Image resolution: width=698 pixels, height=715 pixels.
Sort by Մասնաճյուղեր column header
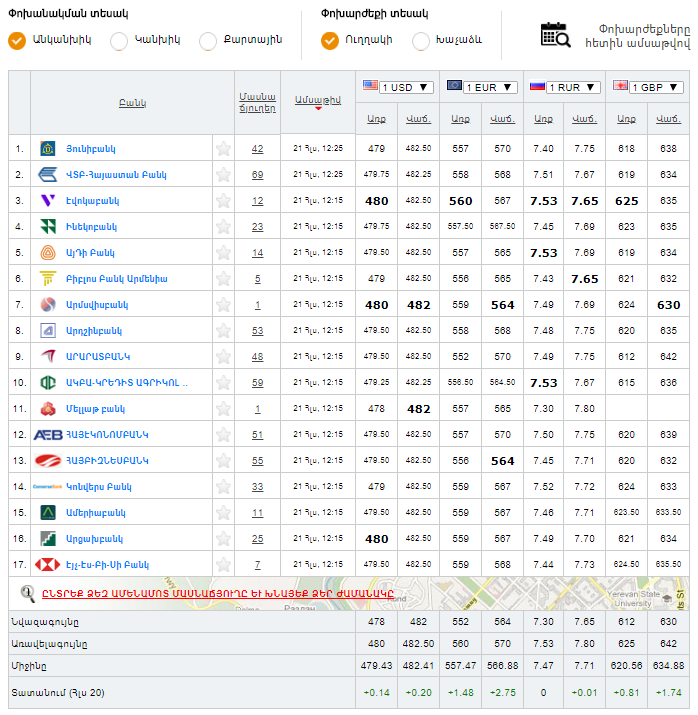tap(257, 101)
